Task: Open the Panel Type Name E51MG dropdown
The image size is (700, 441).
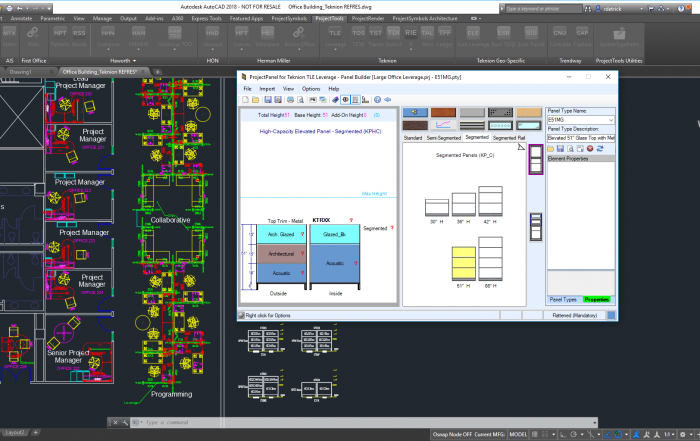Action: pos(611,120)
